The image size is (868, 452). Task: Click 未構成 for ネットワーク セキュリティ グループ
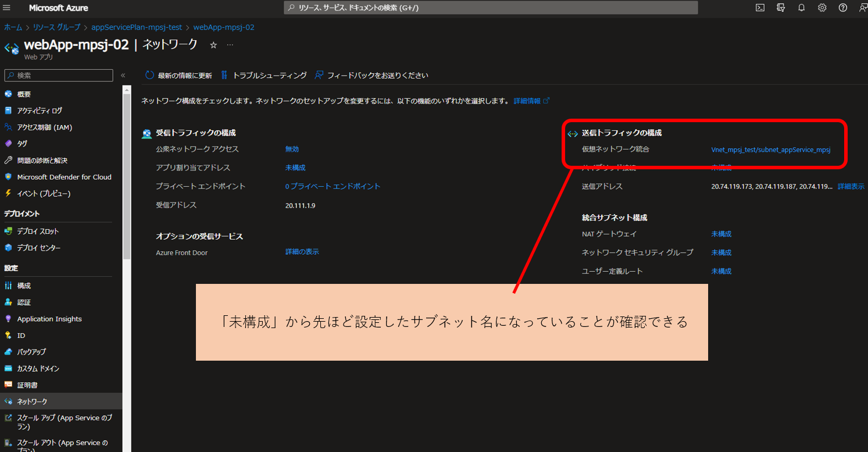pyautogui.click(x=721, y=252)
